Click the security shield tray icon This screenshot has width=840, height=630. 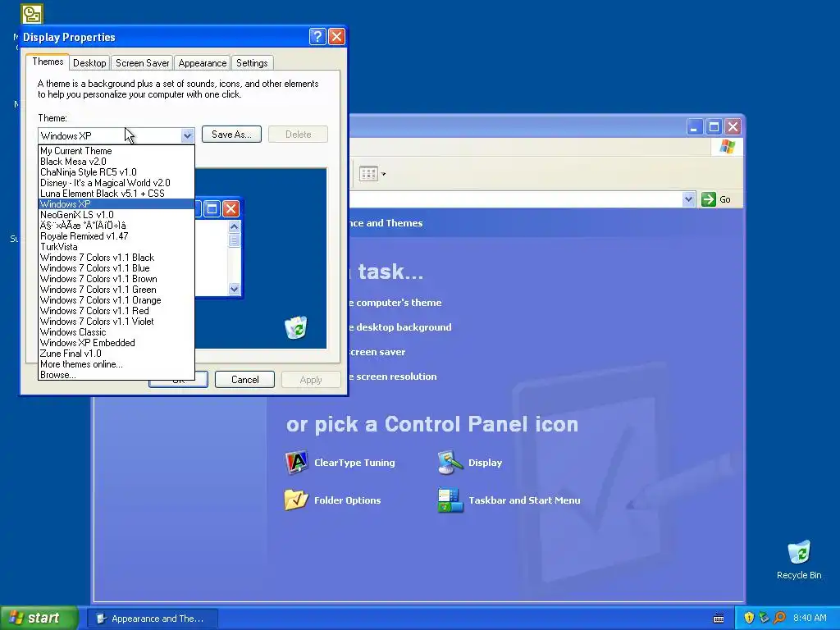coord(749,618)
